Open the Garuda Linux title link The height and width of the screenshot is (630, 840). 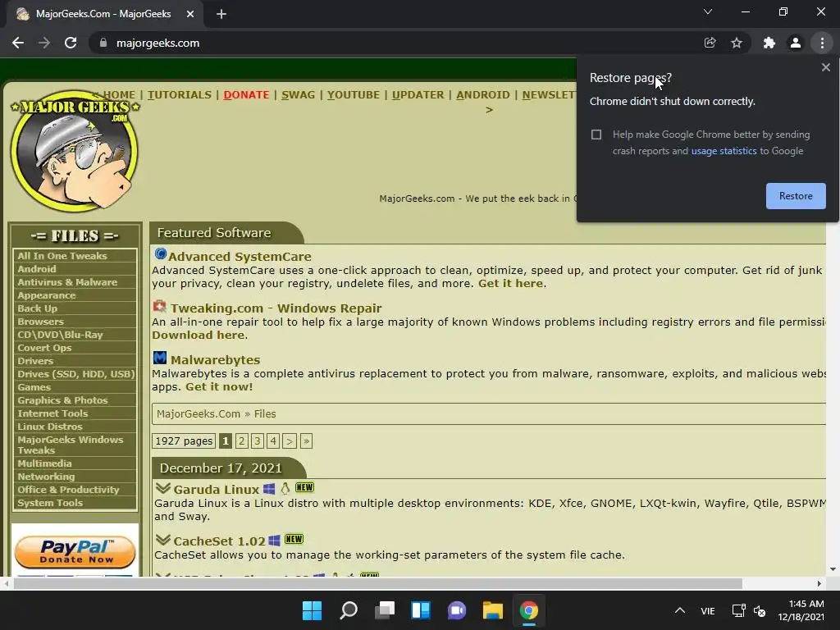click(x=216, y=489)
